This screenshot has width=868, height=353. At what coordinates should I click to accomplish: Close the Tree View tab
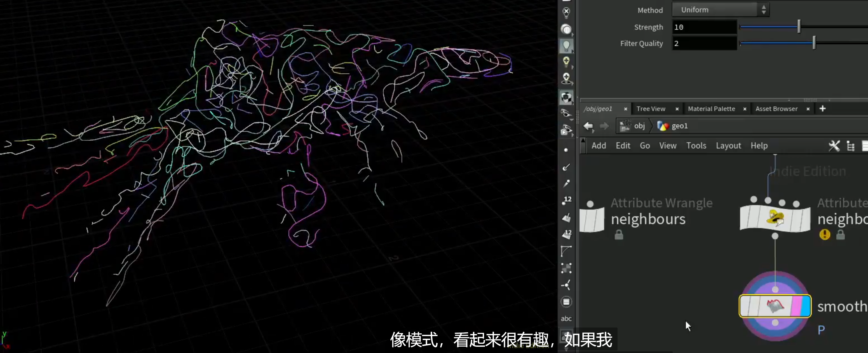[x=677, y=109]
